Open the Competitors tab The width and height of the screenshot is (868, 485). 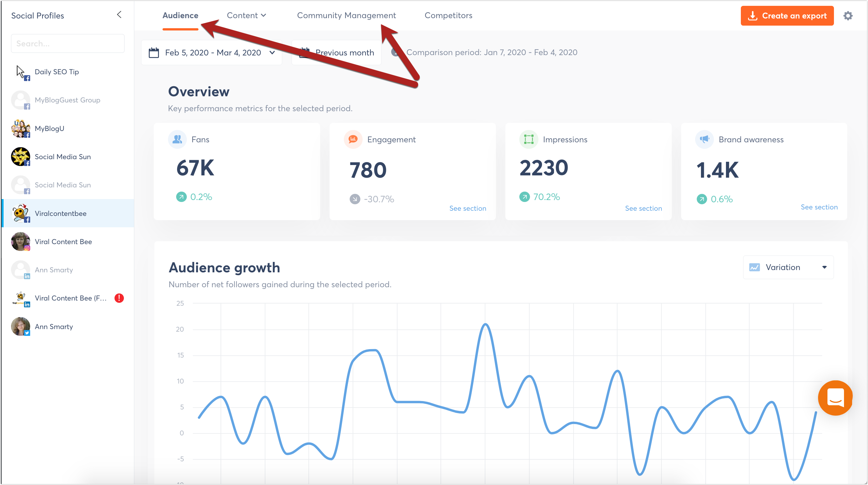coord(448,16)
